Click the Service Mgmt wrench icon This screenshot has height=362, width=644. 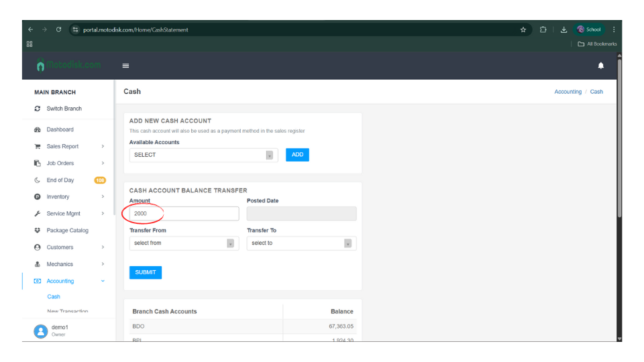38,214
